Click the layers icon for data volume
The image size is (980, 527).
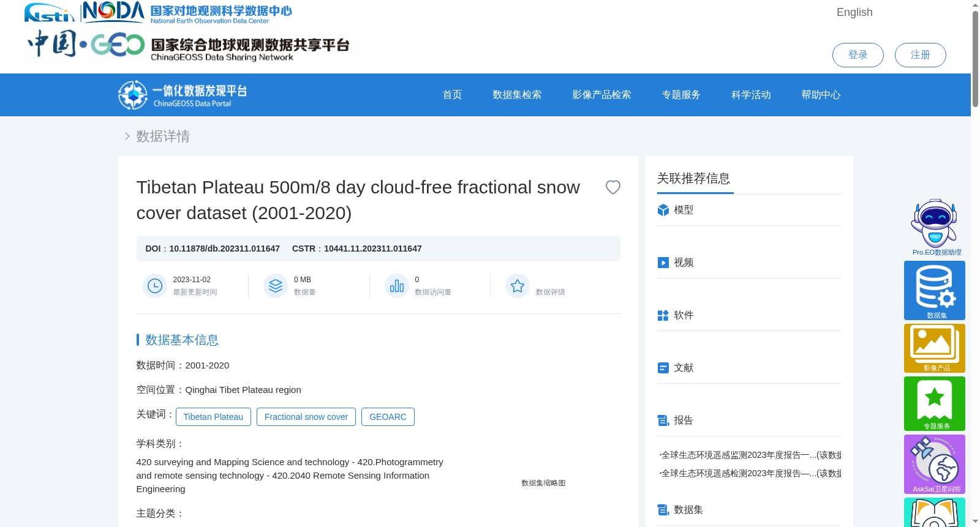276,286
